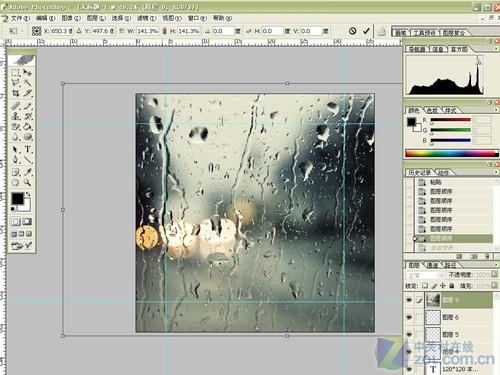The width and height of the screenshot is (500, 375).
Task: Select the Crop tool
Action: coord(16,93)
